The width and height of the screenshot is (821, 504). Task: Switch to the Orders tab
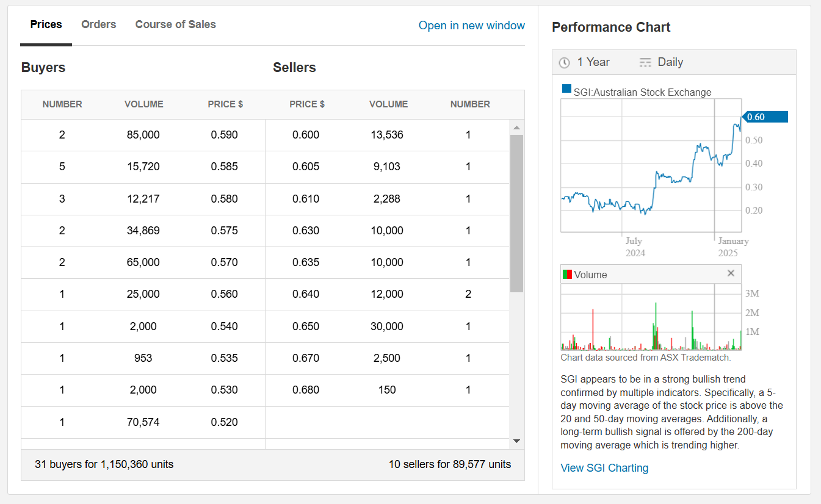coord(99,24)
